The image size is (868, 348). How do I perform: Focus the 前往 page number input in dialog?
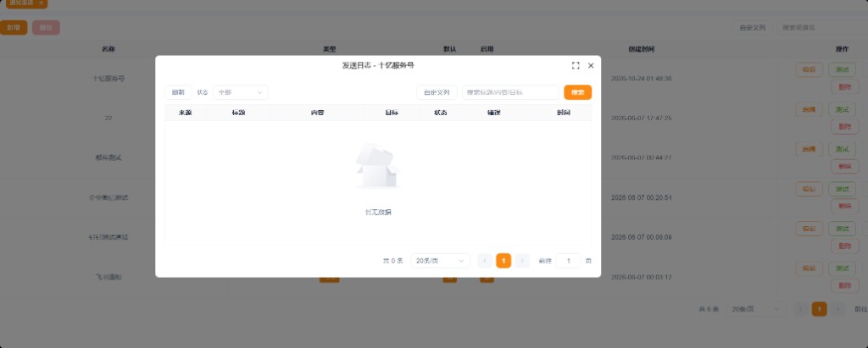point(569,261)
